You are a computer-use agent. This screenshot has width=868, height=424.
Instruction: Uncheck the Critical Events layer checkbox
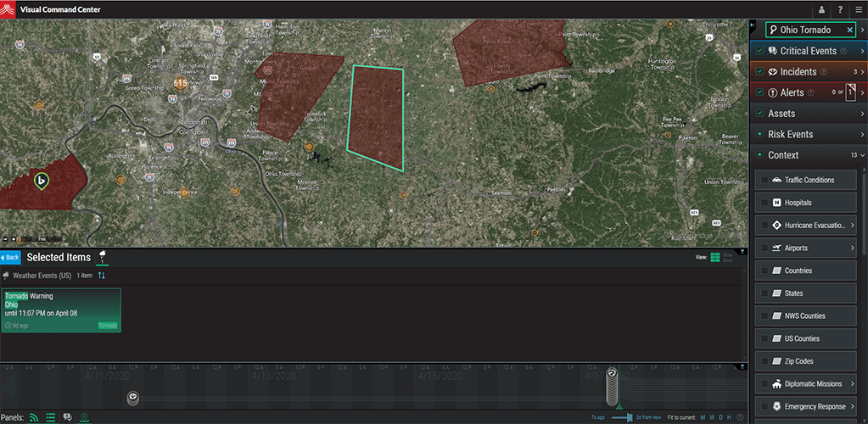(759, 51)
